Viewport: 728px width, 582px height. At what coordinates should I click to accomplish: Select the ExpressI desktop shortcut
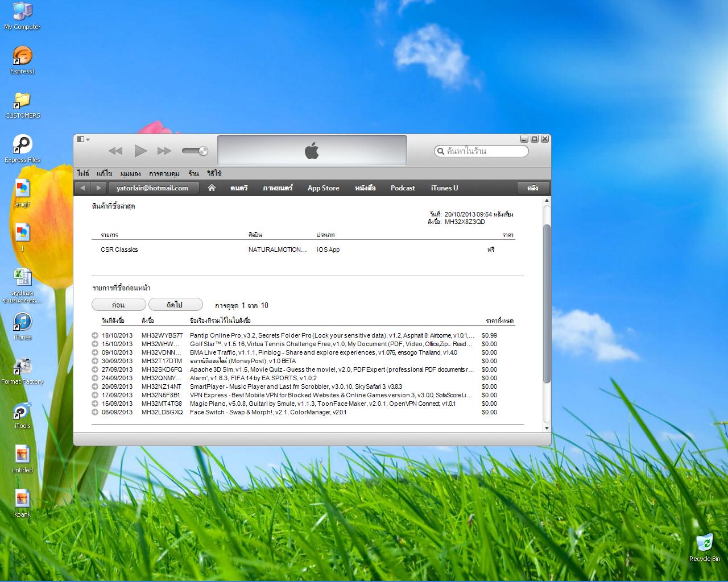(22, 60)
